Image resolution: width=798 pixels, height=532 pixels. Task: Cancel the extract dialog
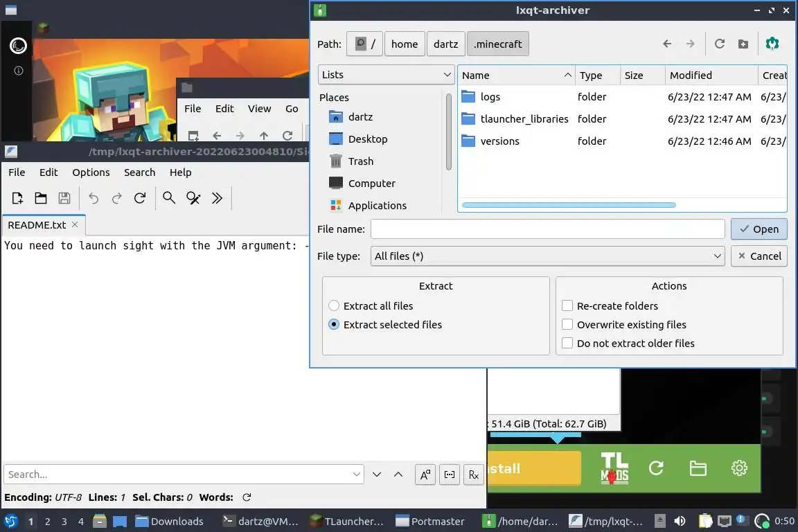pos(759,256)
